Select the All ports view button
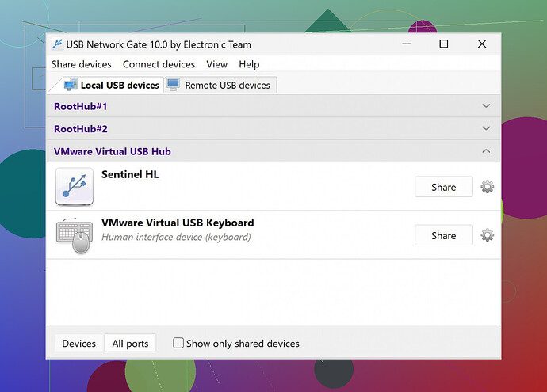Viewport: 547px width, 392px height. 130,344
